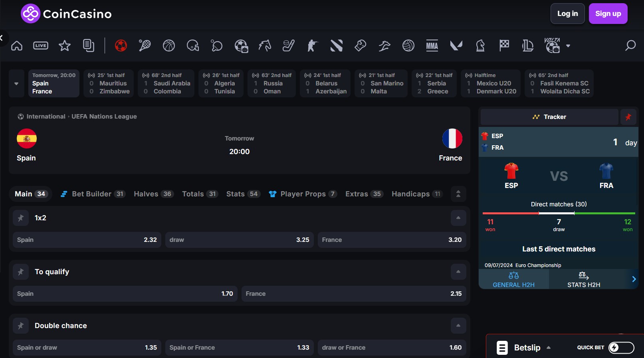
Task: Click the Sign up button
Action: click(608, 14)
